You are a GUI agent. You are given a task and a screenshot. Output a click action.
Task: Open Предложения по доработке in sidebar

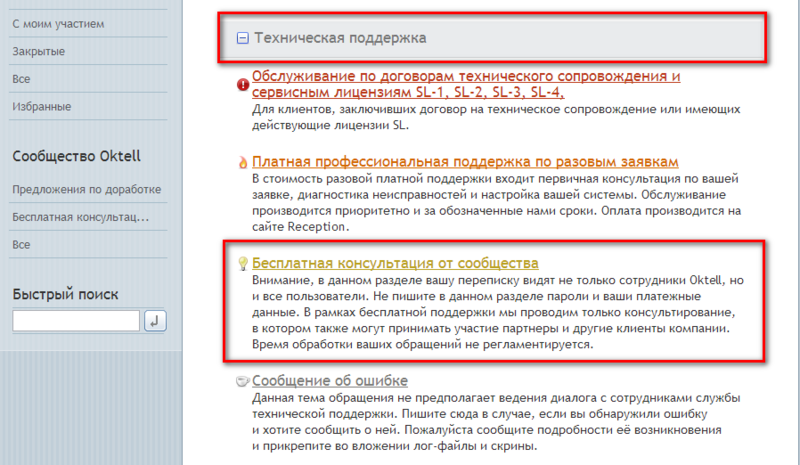(x=88, y=189)
